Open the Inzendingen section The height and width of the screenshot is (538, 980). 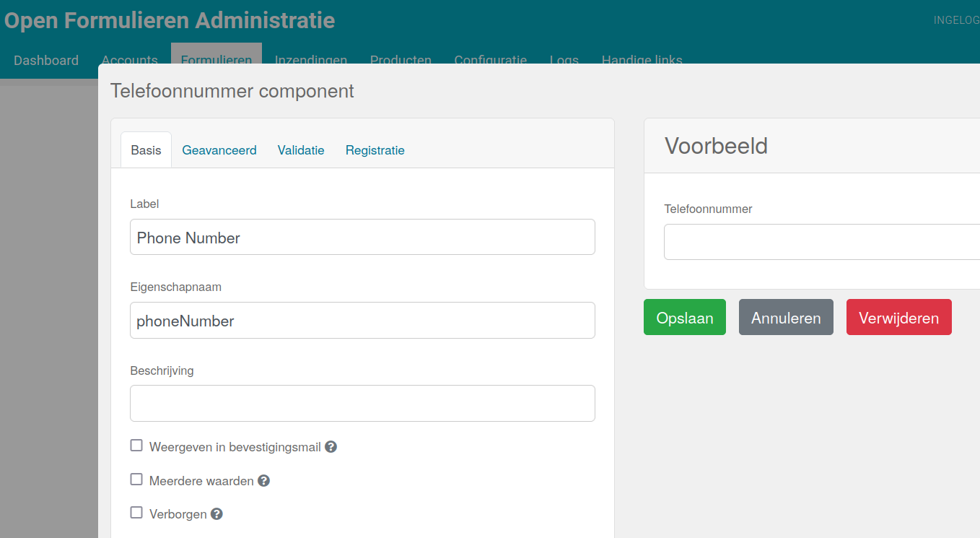[311, 60]
